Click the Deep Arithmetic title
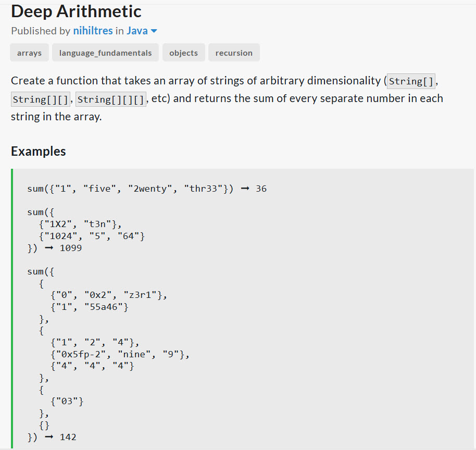Viewport: 476px width, 450px height. [76, 11]
